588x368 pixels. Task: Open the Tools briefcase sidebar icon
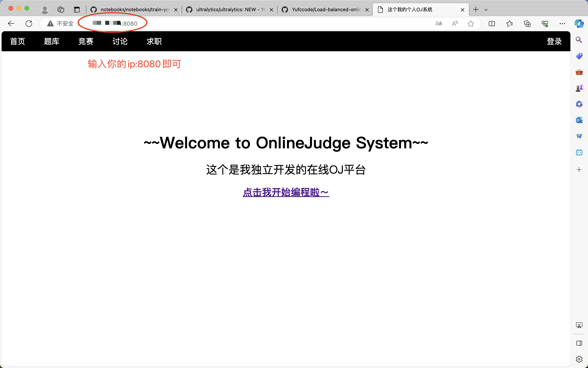tap(579, 72)
